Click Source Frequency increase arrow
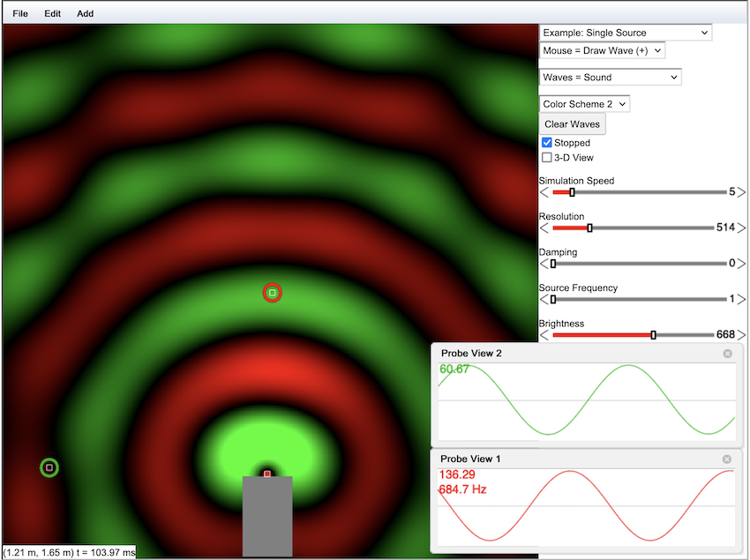The width and height of the screenshot is (750, 560). coord(741,299)
